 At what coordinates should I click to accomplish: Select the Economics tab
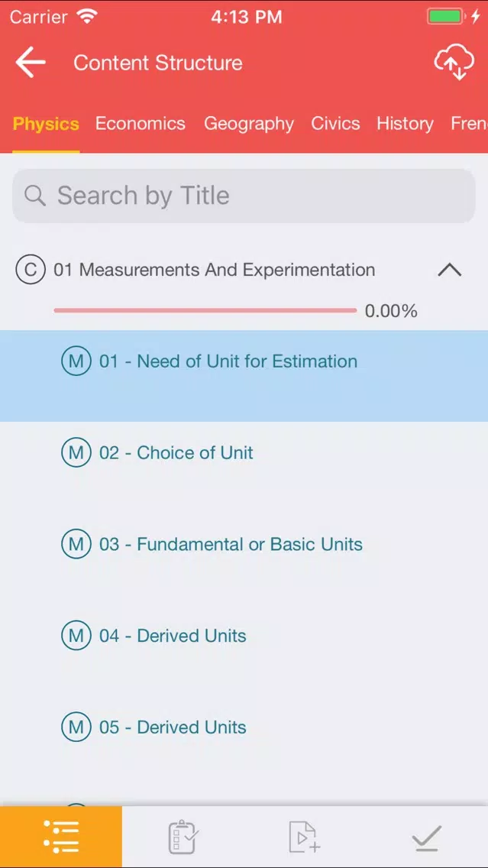140,124
